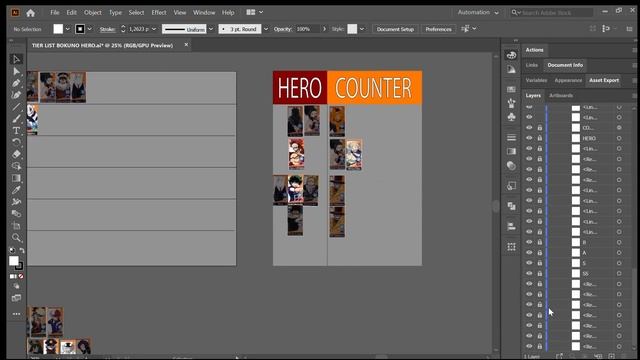
Task: Select the Type tool
Action: click(16, 131)
